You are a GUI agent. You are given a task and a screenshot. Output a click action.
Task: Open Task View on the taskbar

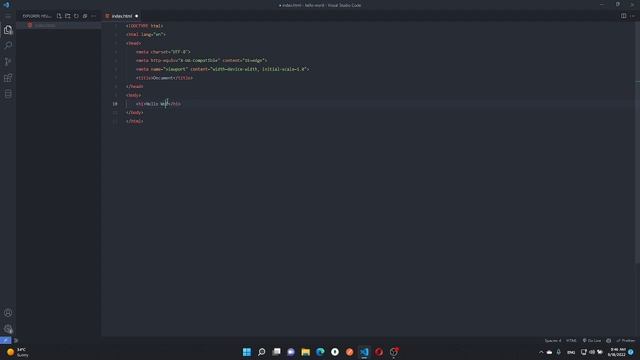tap(276, 352)
